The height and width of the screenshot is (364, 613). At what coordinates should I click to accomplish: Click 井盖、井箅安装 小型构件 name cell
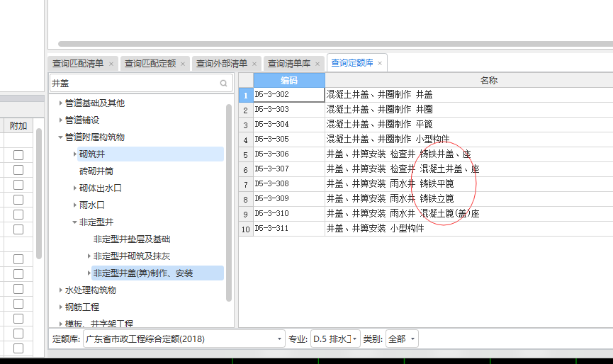(x=469, y=228)
